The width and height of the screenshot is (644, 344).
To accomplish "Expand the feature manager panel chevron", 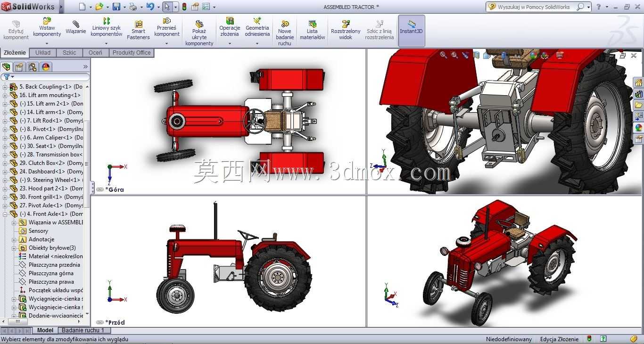I will pyautogui.click(x=85, y=67).
